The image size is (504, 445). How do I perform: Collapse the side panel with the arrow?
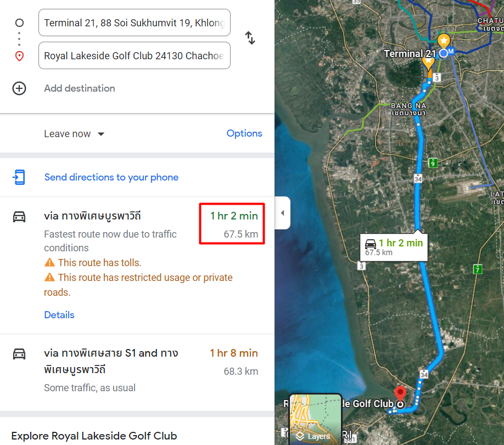tap(283, 213)
